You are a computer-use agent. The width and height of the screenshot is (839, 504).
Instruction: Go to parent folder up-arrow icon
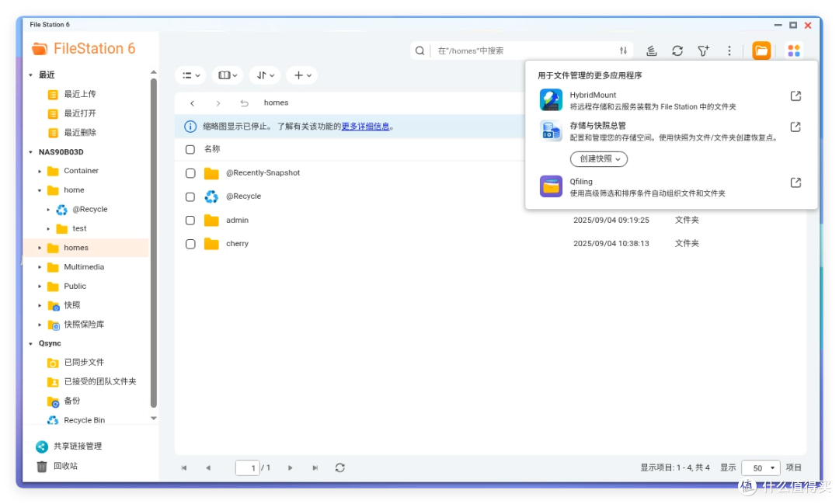pos(244,103)
